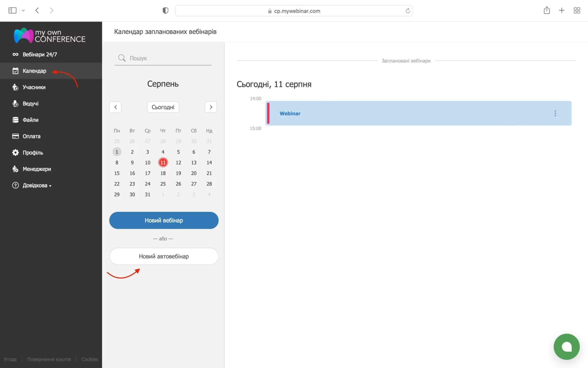Select the Менеджери sidebar icon

coord(16,169)
